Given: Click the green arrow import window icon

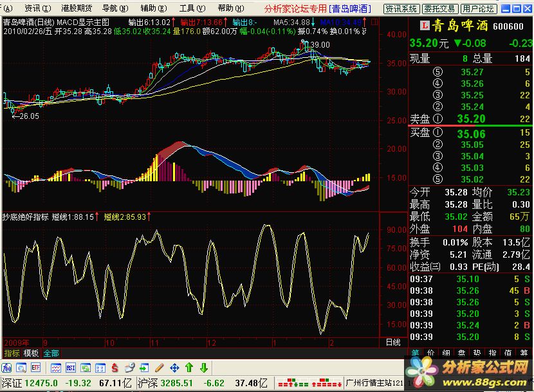Looking at the screenshot, I should tap(144, 368).
